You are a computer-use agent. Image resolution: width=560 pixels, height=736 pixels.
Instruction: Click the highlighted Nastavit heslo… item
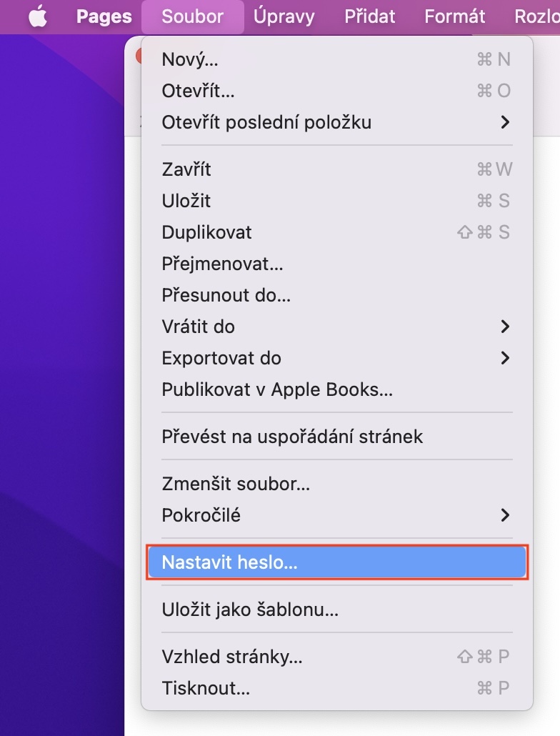[x=229, y=562]
